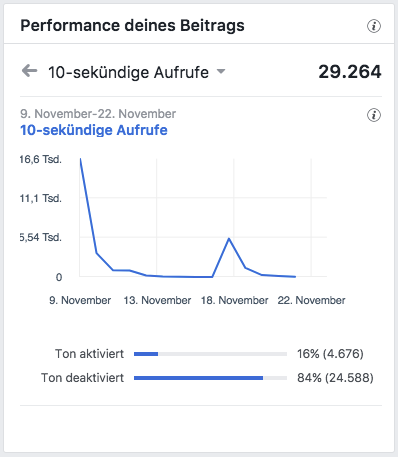Click the total views number 29.264
The image size is (398, 457).
pyautogui.click(x=350, y=72)
